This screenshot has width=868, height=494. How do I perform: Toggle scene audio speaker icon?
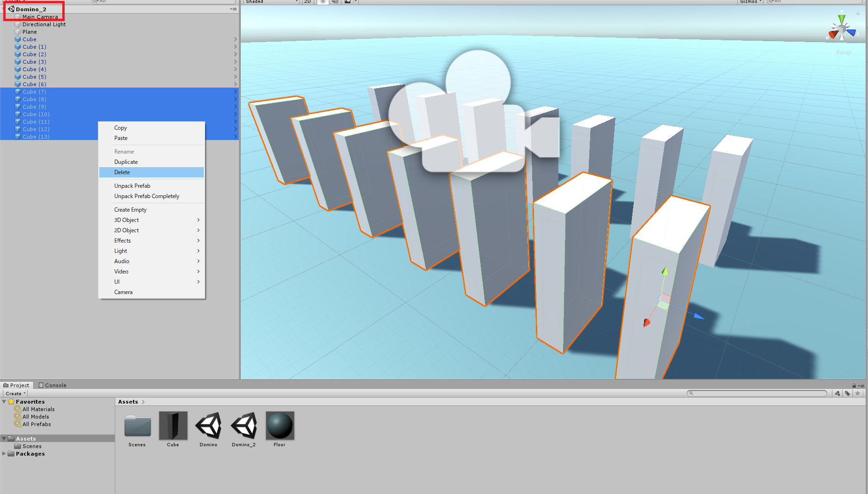[335, 2]
